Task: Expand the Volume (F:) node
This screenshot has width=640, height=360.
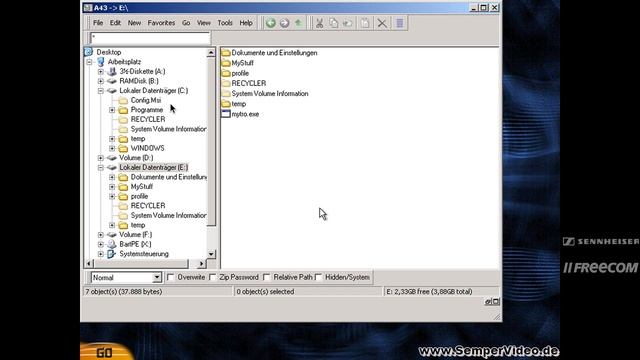Action: (x=101, y=235)
